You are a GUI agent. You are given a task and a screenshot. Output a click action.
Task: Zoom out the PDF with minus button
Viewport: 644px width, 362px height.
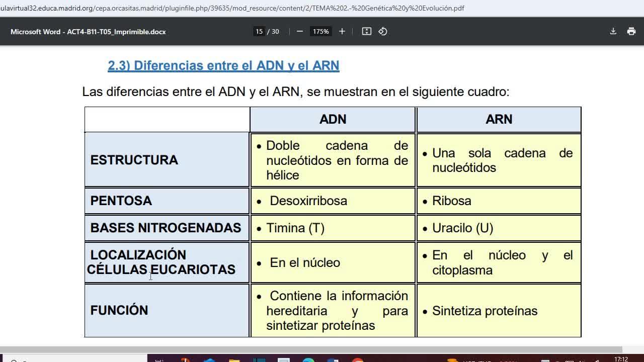[x=300, y=31]
